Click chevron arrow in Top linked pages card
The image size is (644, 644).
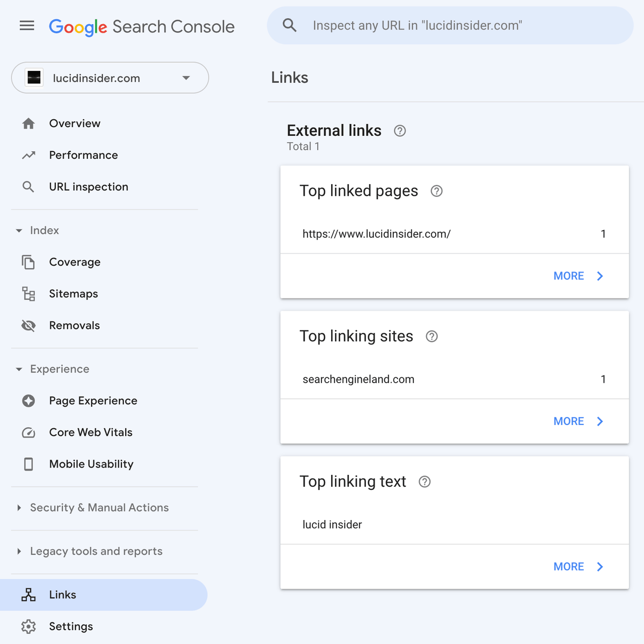click(600, 276)
